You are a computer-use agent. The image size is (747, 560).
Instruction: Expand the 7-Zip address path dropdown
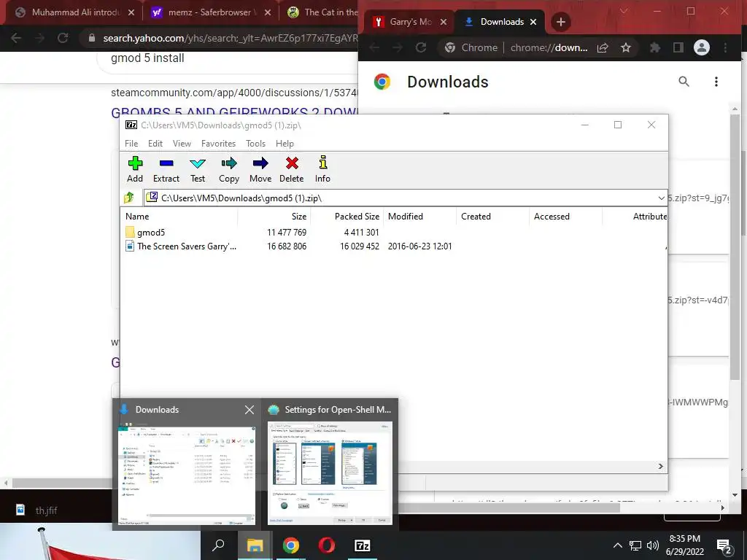661,198
